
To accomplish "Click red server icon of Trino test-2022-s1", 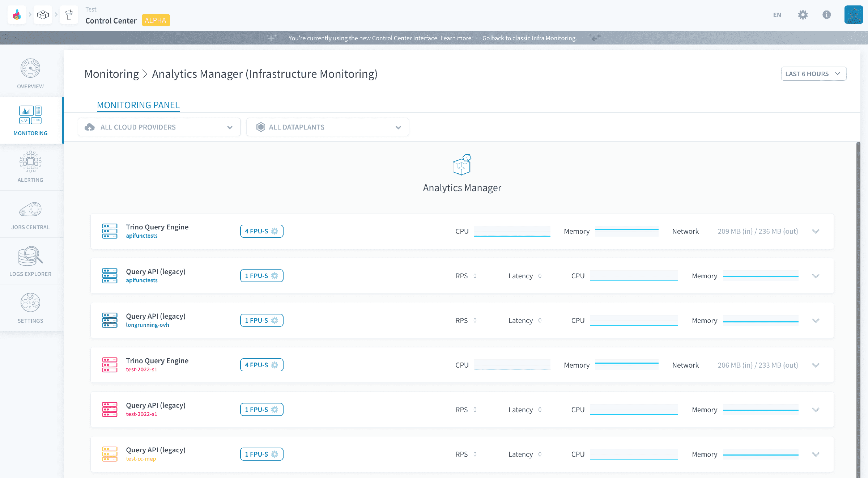I will click(110, 365).
